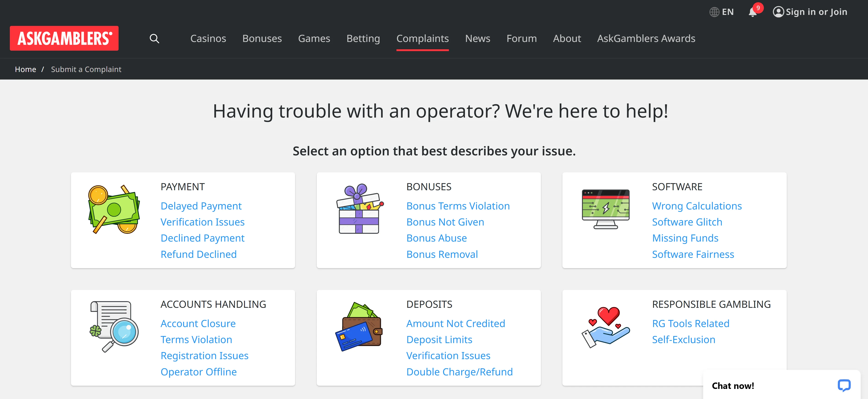The height and width of the screenshot is (399, 868).
Task: Navigate to Home via the breadcrumb
Action: [25, 69]
